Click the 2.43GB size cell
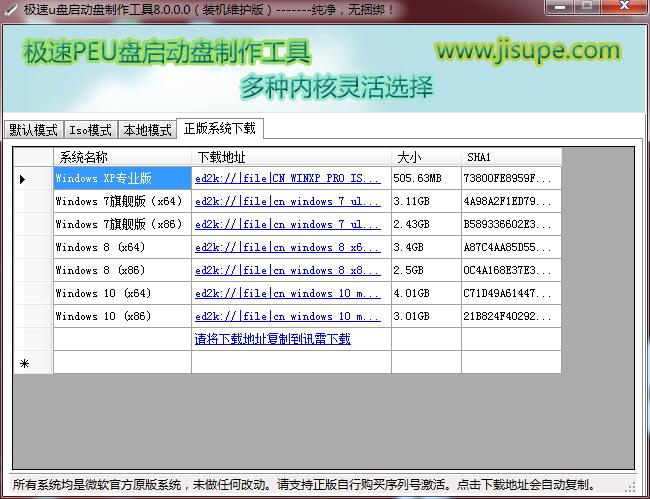650x499 pixels. [x=426, y=224]
